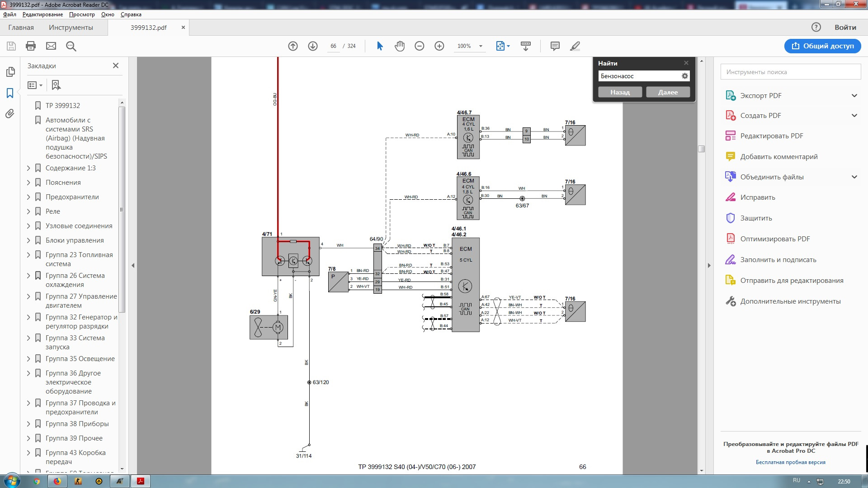Collapse the right tools pane arrow
The height and width of the screenshot is (488, 868).
(709, 265)
